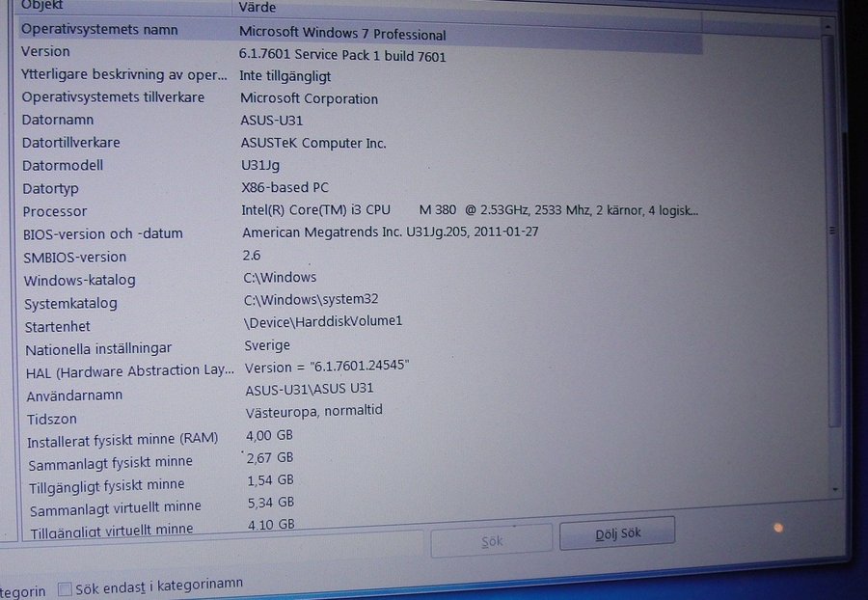The height and width of the screenshot is (600, 868).
Task: Click value Västeuropa, normaltid
Action: click(x=314, y=412)
